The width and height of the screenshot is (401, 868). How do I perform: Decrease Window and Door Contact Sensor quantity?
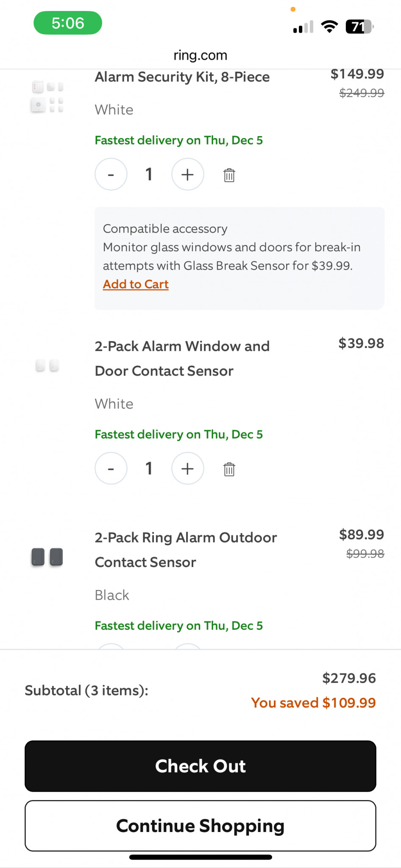(x=111, y=468)
